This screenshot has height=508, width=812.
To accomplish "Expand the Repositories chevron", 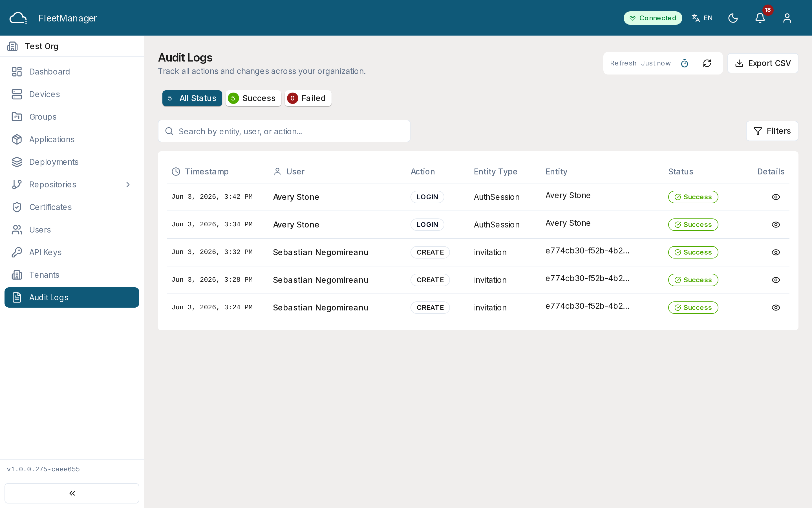I will click(x=128, y=185).
